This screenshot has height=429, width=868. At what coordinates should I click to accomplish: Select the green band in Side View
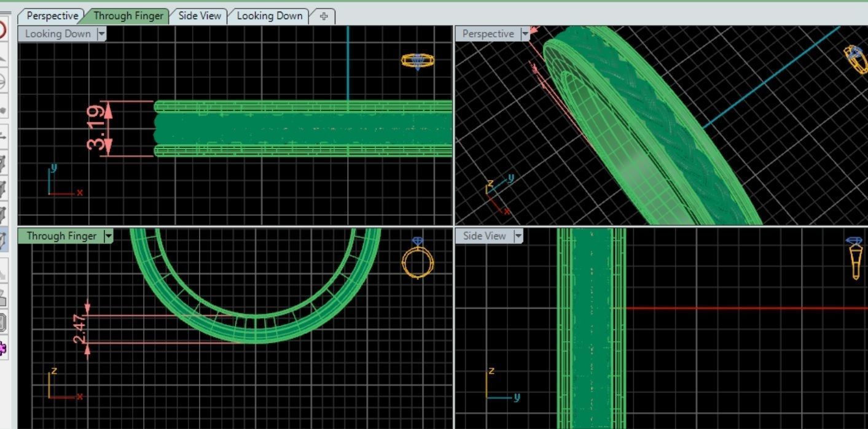click(x=592, y=328)
